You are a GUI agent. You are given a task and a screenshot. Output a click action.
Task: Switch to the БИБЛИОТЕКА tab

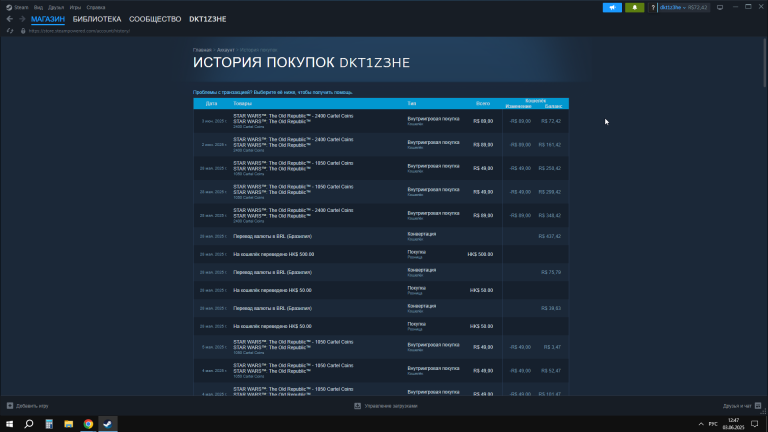pos(97,19)
